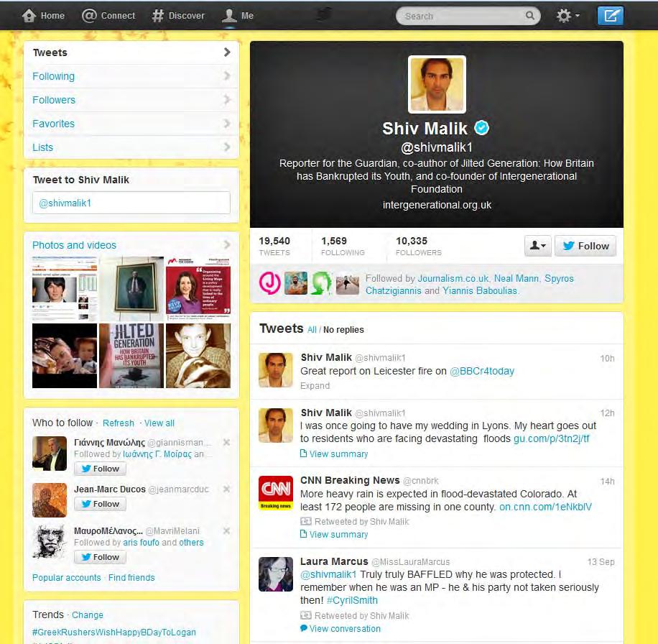Follow the MavriMelani account
The width and height of the screenshot is (658, 644).
click(x=101, y=557)
